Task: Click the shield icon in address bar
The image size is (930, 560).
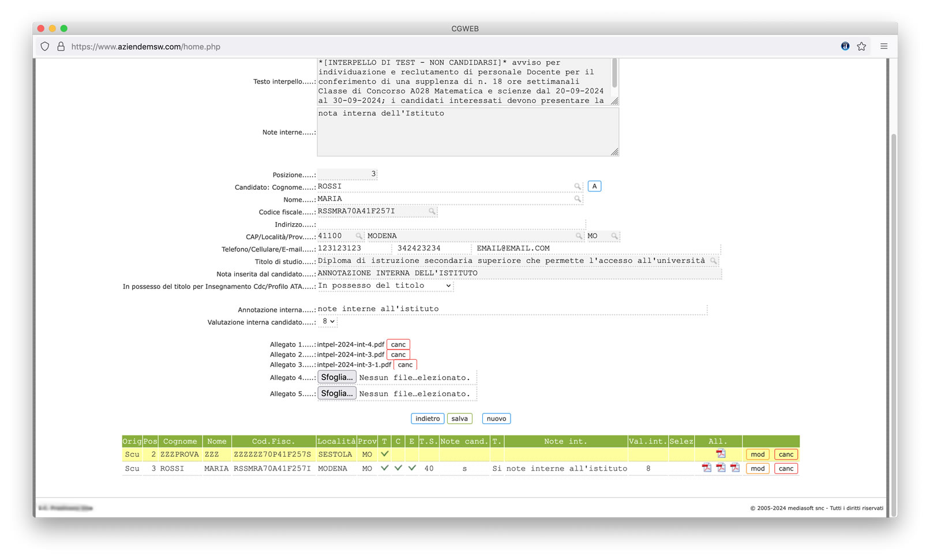Action: 45,47
